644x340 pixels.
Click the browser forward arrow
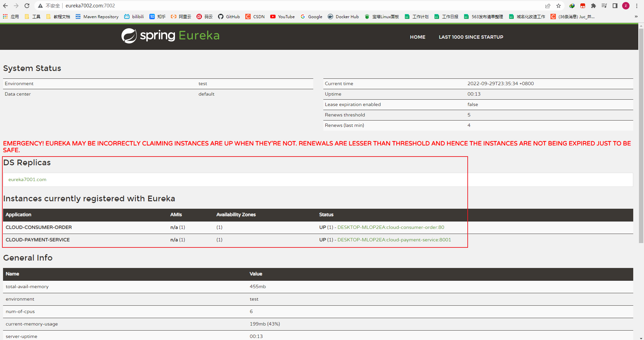tap(16, 6)
